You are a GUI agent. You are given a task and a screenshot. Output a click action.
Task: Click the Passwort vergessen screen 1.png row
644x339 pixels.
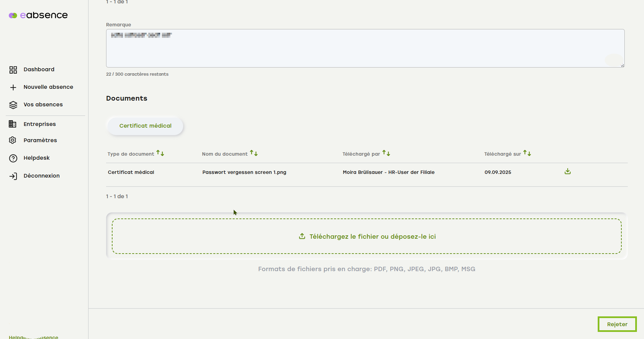click(244, 172)
